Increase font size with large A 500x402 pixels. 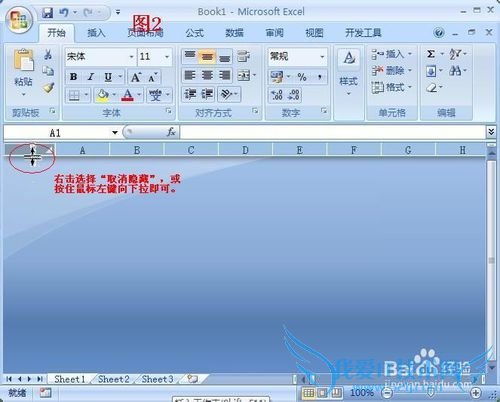pos(135,77)
